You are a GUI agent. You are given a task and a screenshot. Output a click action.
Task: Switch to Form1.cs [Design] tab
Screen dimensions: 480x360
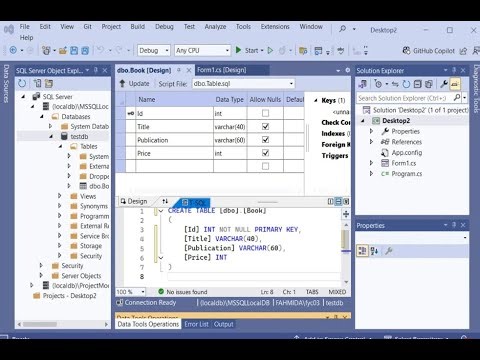pyautogui.click(x=222, y=70)
